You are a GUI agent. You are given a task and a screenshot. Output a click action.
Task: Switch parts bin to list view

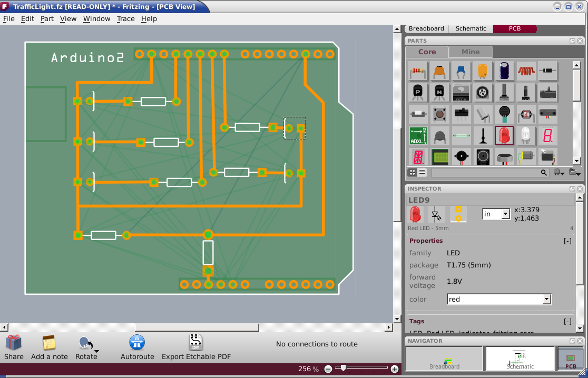(422, 172)
